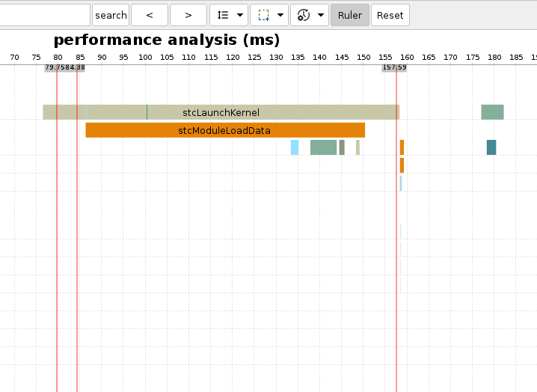
Task: Go to previous result with the < button
Action: pos(150,15)
